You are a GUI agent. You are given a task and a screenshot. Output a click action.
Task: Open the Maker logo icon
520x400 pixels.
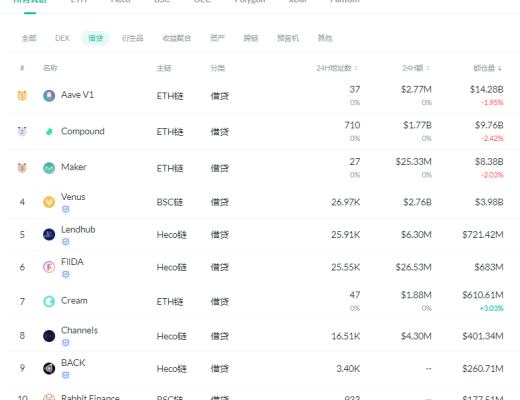point(49,168)
